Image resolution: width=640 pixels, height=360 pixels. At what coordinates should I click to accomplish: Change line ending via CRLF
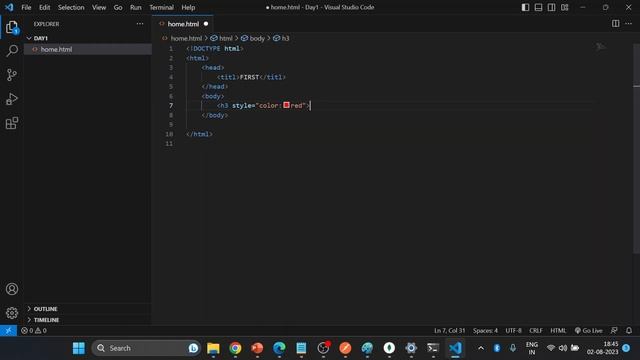coord(536,331)
